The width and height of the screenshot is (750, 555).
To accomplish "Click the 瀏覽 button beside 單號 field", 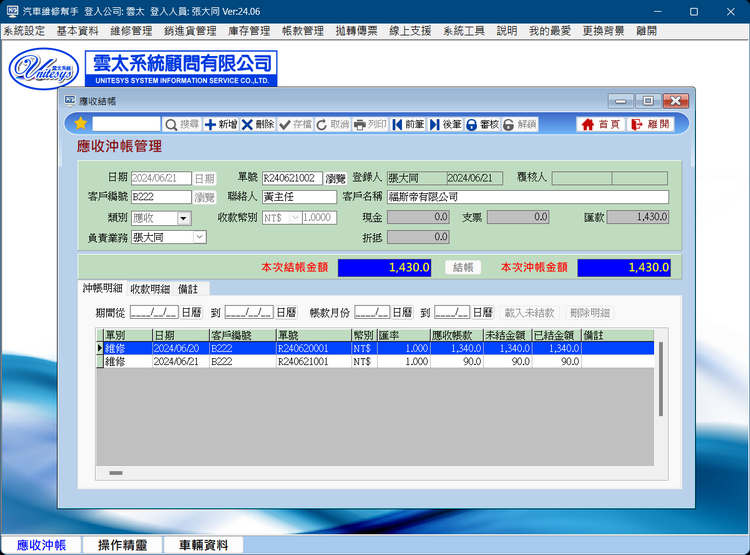I will (x=335, y=179).
